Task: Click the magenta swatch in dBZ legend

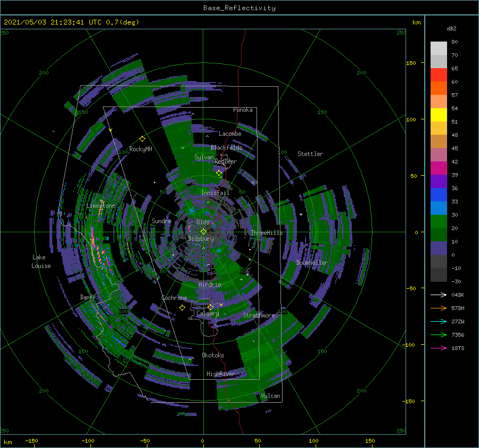Action: tap(439, 168)
